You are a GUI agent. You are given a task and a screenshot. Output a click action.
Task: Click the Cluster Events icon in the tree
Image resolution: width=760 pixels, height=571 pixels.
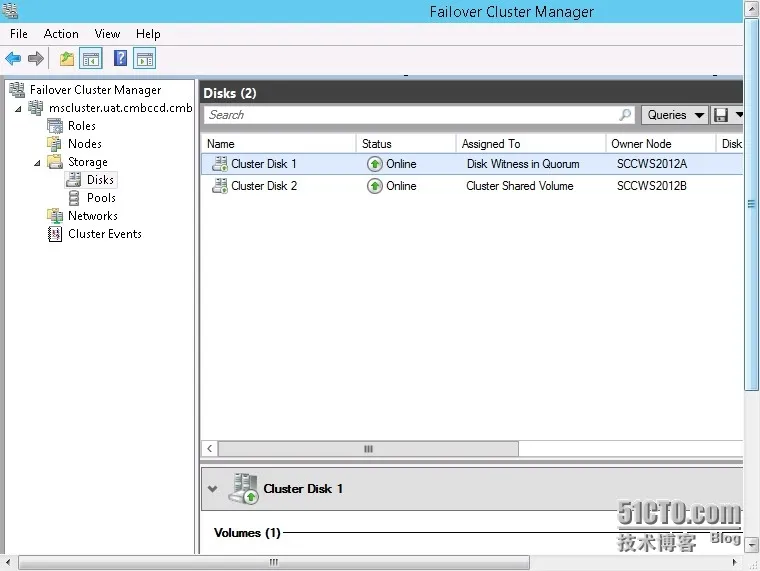55,234
